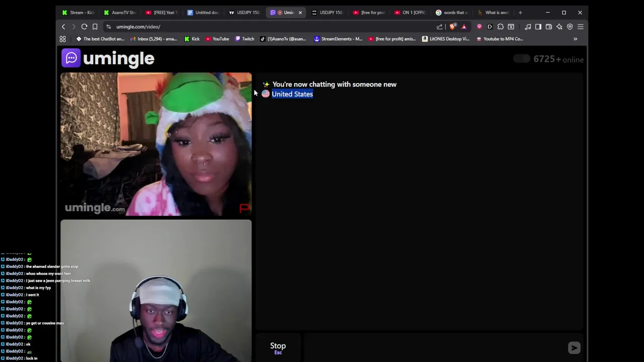The height and width of the screenshot is (362, 644).
Task: Switch to the [FREE] Yeat YouTube tab
Action: pos(162,13)
